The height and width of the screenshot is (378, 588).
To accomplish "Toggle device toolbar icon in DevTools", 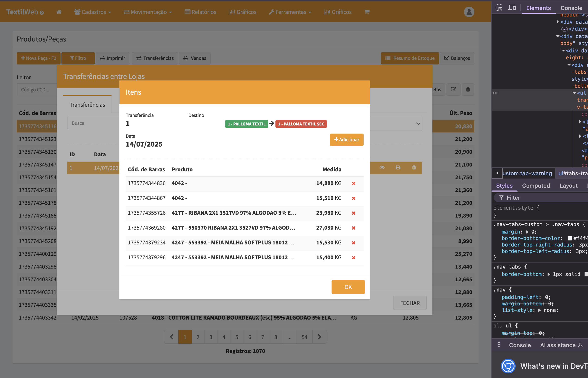I will pyautogui.click(x=512, y=8).
